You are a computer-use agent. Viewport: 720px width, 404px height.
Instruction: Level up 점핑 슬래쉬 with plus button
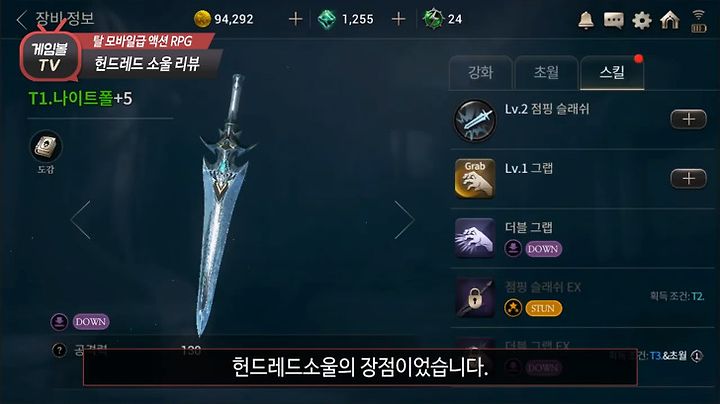pyautogui.click(x=688, y=119)
